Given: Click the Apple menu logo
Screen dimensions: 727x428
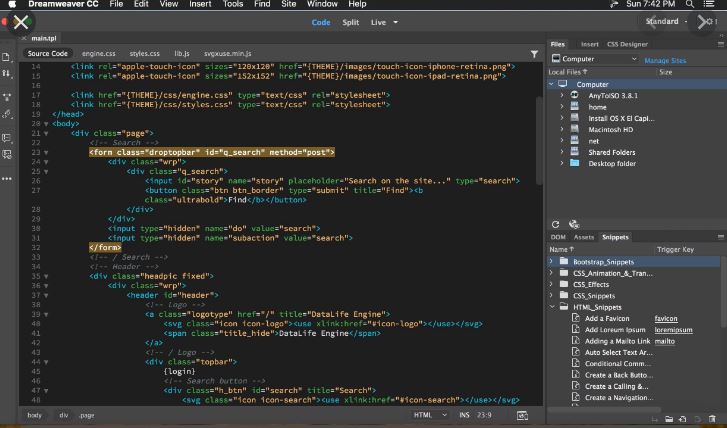Looking at the screenshot, I should [12, 4].
